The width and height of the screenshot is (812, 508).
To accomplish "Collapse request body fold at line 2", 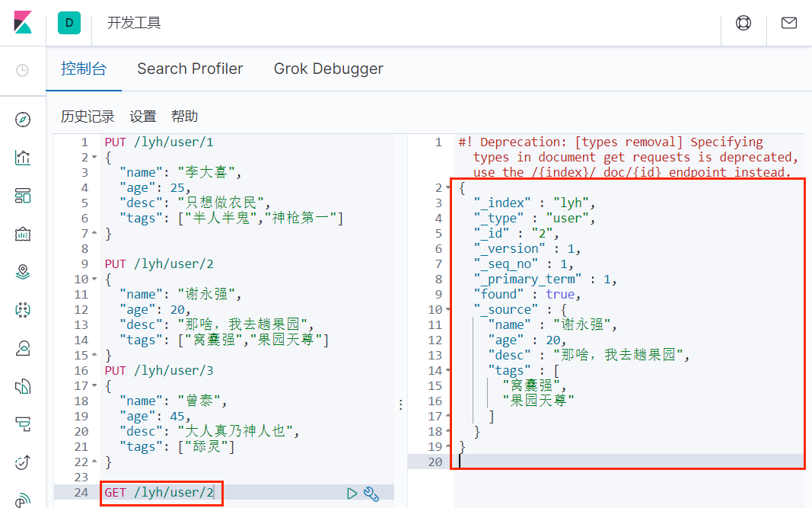I will point(94,157).
